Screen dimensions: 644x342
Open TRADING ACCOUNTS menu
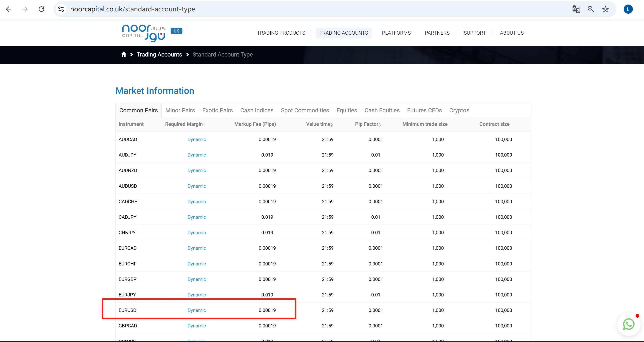[344, 33]
